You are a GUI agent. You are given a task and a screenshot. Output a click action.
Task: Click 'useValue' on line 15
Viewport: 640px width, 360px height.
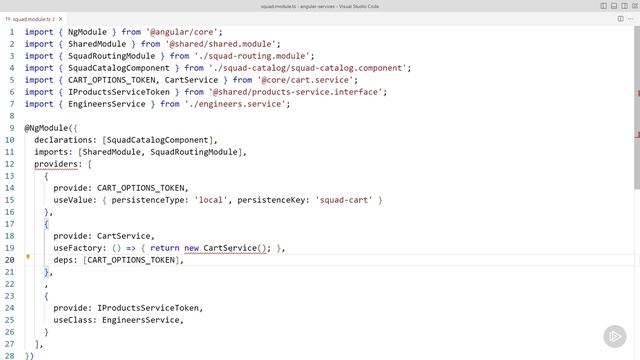click(73, 200)
